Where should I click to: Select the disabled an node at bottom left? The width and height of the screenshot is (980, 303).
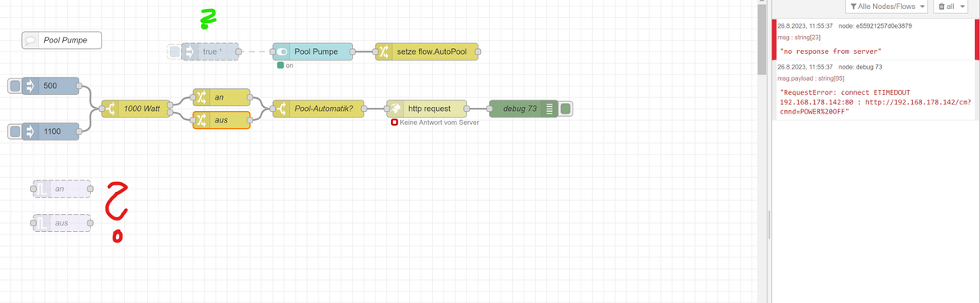[x=62, y=189]
